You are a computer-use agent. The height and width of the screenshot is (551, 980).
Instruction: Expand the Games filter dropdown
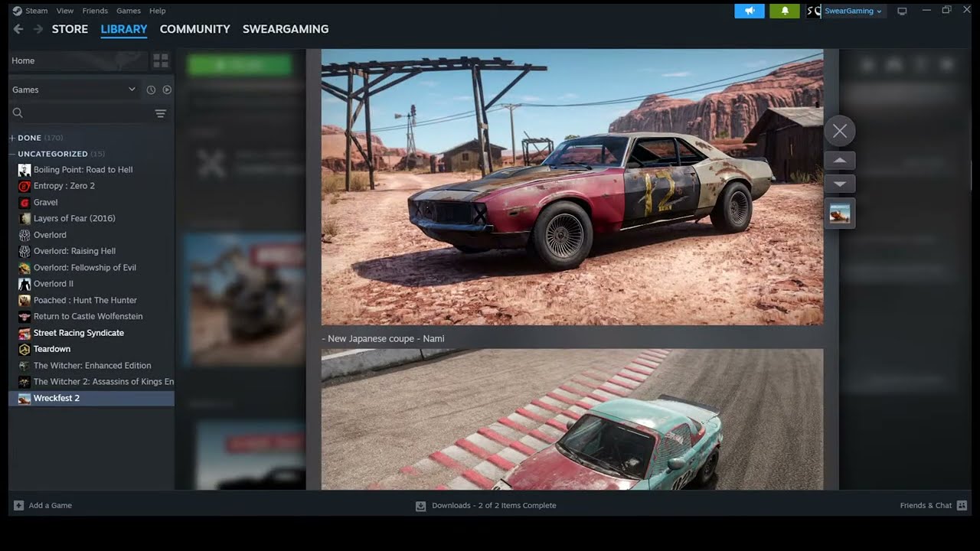click(x=73, y=90)
